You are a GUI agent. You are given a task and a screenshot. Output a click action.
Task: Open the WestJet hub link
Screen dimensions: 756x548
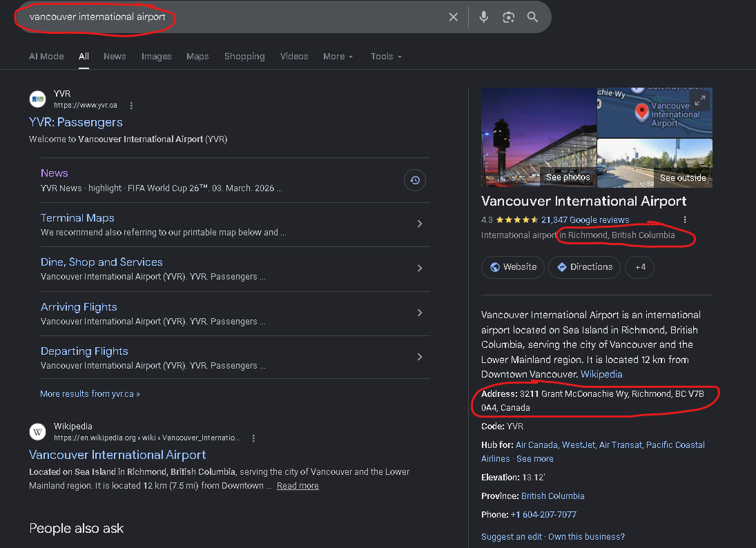pos(579,445)
